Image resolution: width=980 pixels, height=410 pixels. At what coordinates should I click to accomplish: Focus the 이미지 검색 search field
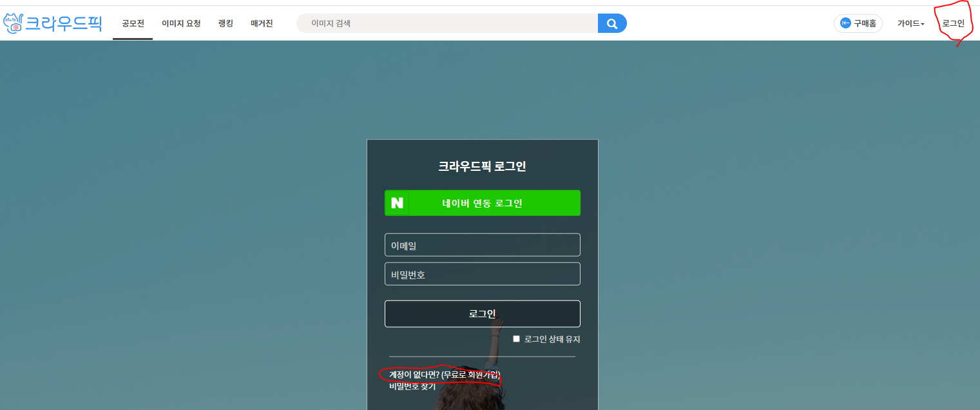pyautogui.click(x=447, y=24)
